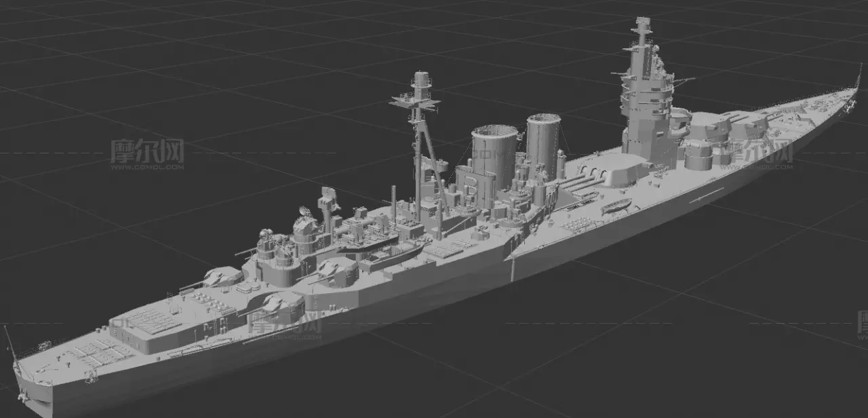The height and width of the screenshot is (418, 868).
Task: Pick the lifeboat on the midship deck
Action: coord(616,206)
